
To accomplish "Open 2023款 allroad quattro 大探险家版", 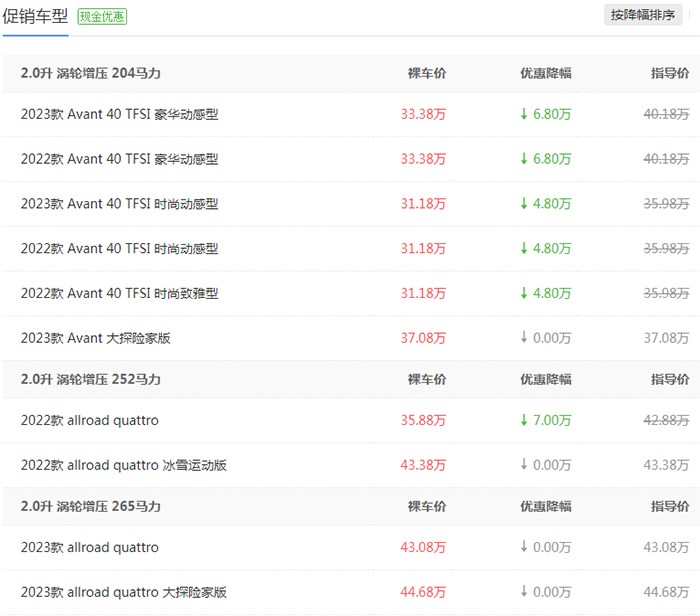I will click(123, 593).
